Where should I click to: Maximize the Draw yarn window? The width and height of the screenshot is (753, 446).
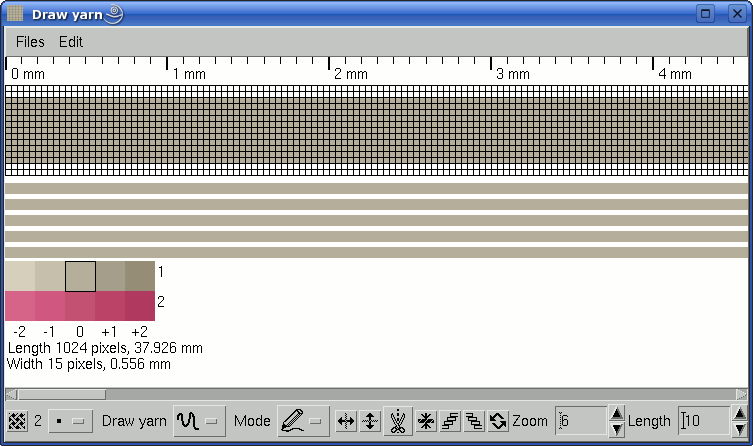705,13
